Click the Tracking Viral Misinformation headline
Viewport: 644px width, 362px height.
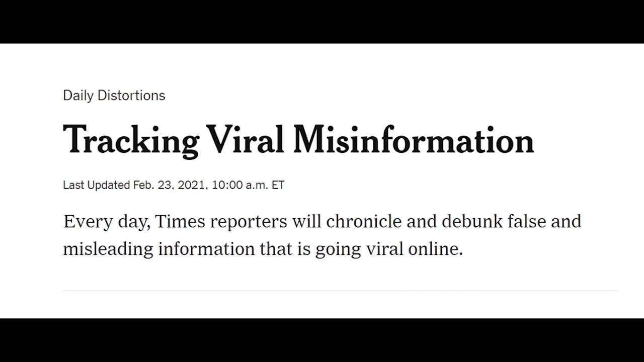(298, 141)
